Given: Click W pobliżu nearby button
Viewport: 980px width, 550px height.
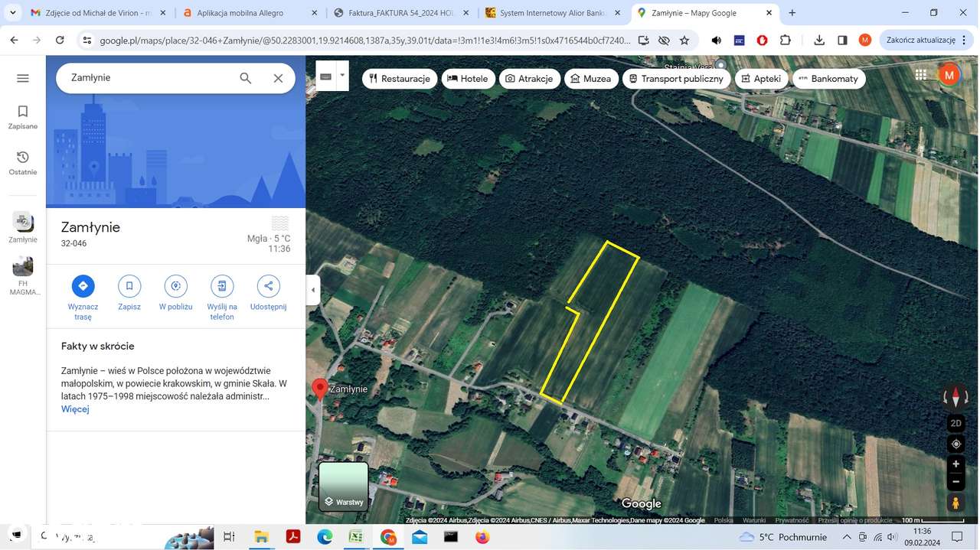Looking at the screenshot, I should coord(175,293).
